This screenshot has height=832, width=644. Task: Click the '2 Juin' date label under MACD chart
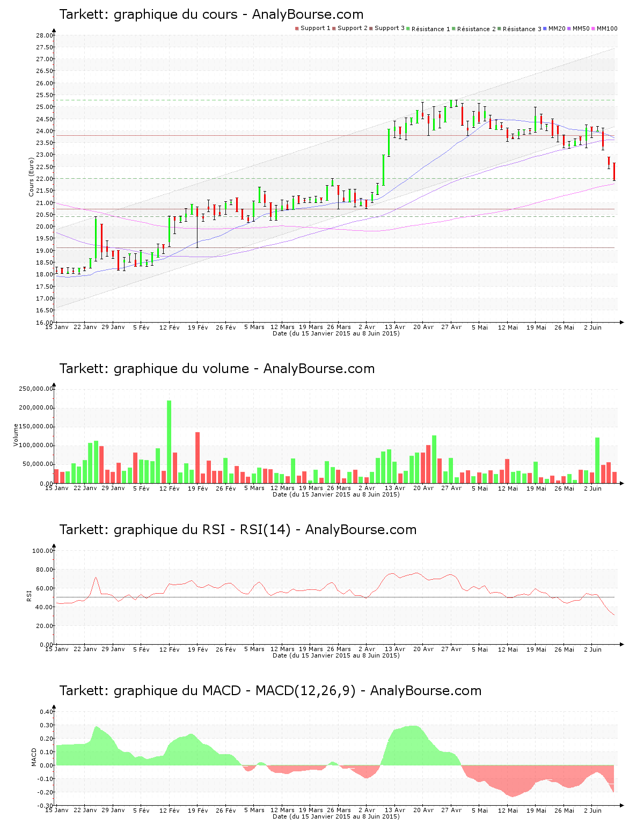[x=592, y=811]
